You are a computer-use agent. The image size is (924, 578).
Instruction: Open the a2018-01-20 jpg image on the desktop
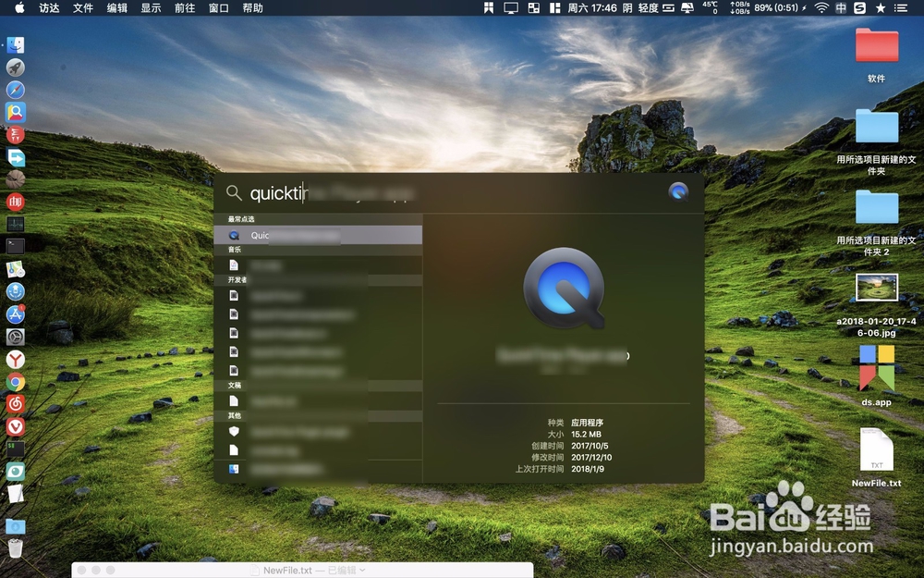coord(875,287)
